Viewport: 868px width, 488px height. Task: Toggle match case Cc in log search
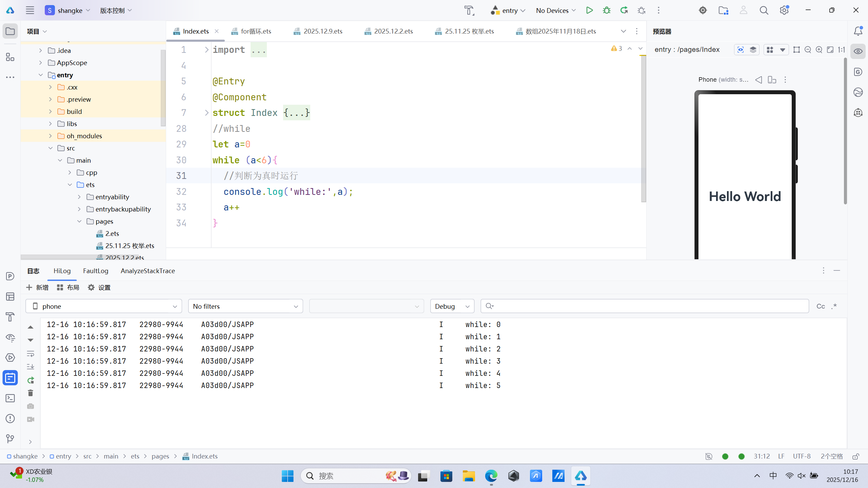(x=821, y=306)
